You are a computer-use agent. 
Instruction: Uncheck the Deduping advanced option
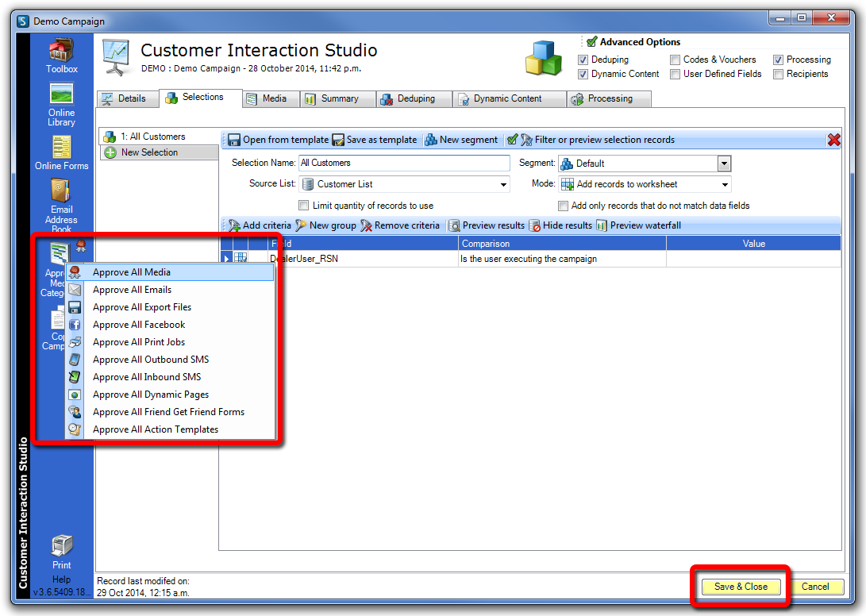click(x=583, y=60)
